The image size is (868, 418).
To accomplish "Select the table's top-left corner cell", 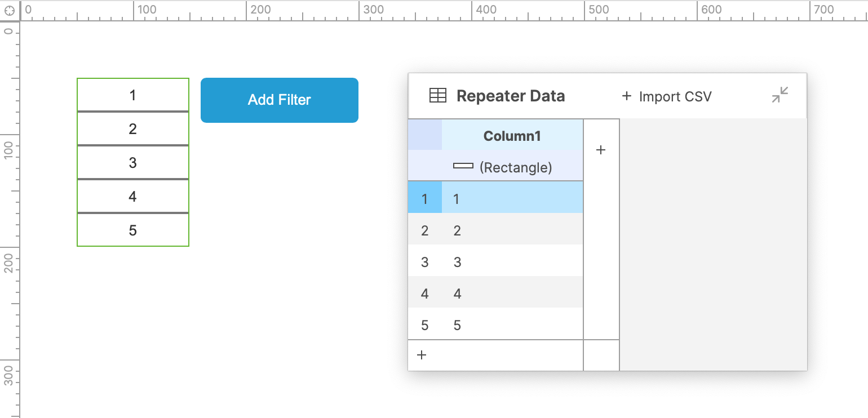I will coord(425,135).
